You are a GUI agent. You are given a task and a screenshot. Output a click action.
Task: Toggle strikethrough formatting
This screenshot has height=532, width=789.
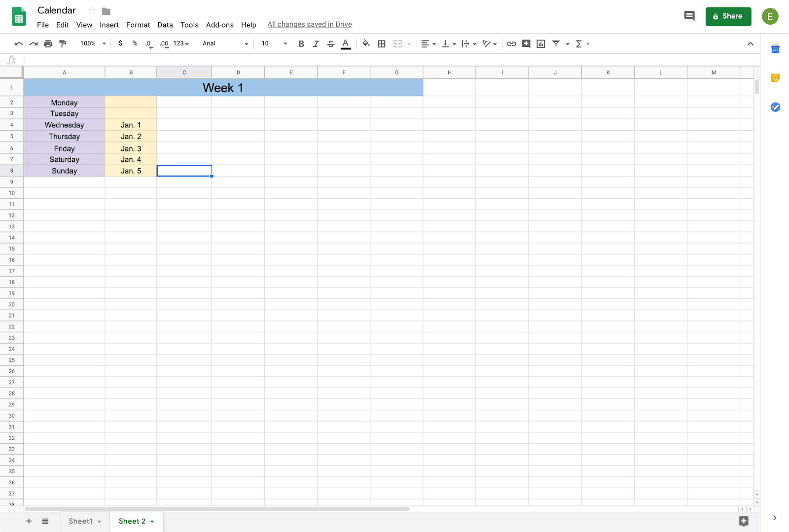(331, 44)
